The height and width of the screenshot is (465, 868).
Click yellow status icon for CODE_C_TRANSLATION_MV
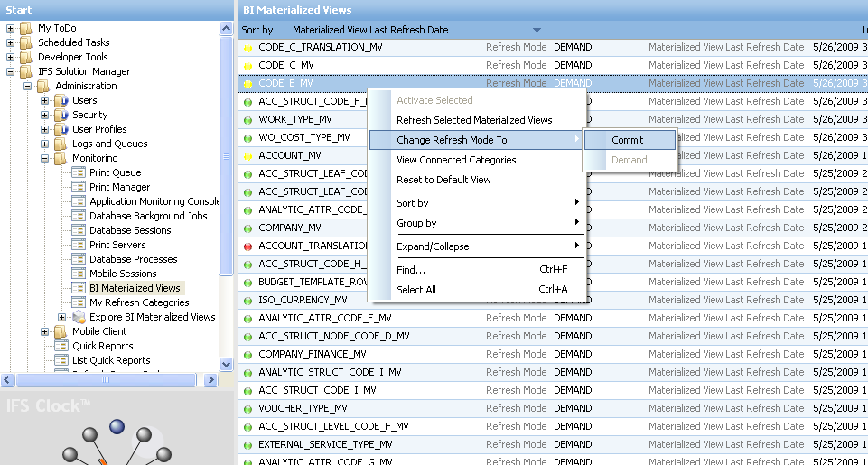point(248,47)
